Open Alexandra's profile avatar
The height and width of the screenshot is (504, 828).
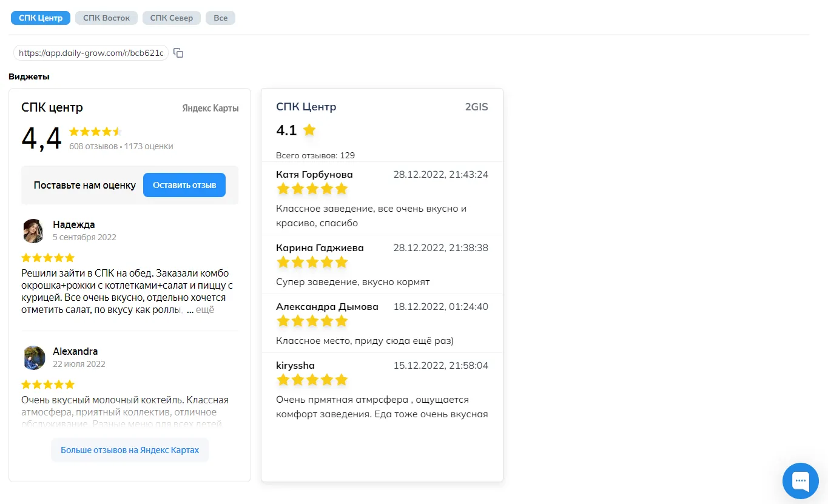pyautogui.click(x=34, y=358)
